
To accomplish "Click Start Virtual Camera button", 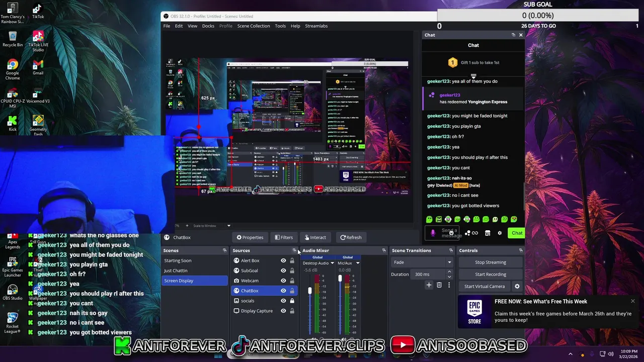I will (485, 286).
